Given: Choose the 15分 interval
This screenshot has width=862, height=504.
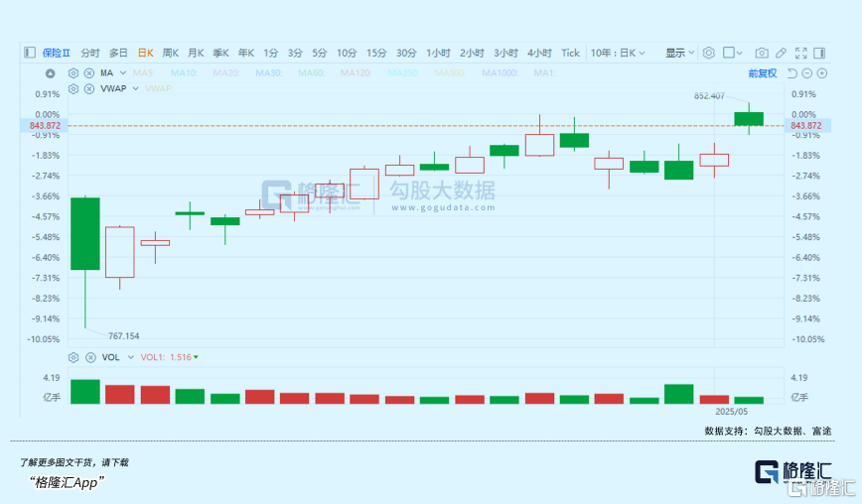Looking at the screenshot, I should click(376, 53).
